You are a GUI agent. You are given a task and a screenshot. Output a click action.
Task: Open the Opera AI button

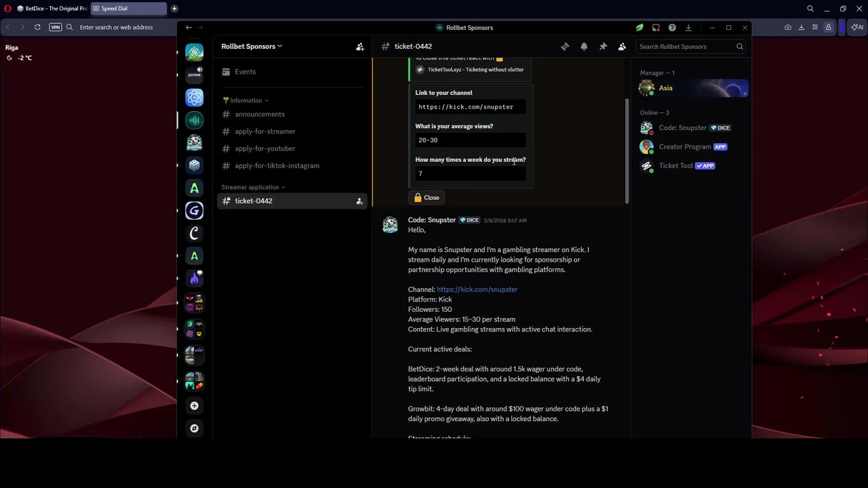coord(857,27)
